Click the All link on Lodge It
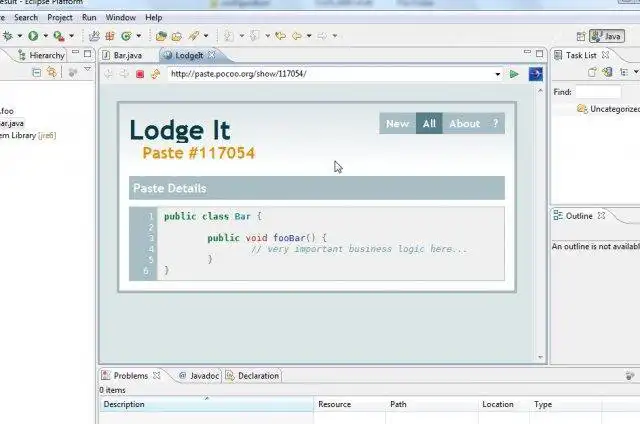 pyautogui.click(x=429, y=124)
